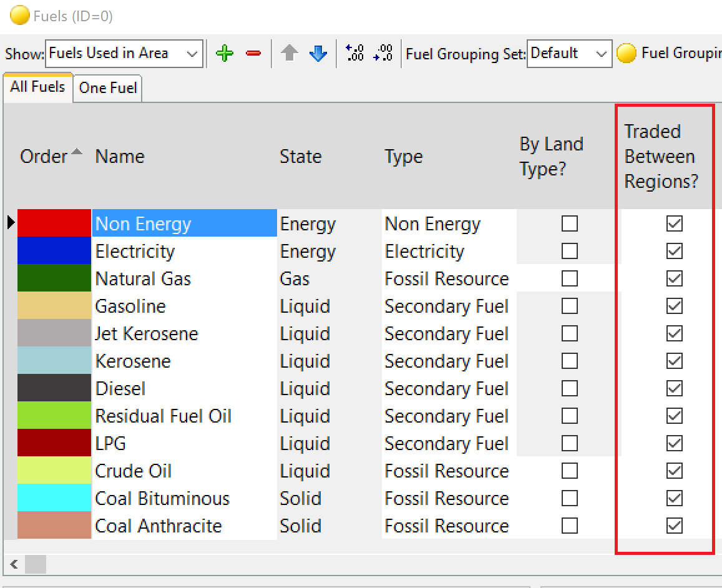
Task: Click the Fossil Resource type cell for Crude Oil
Action: click(449, 471)
